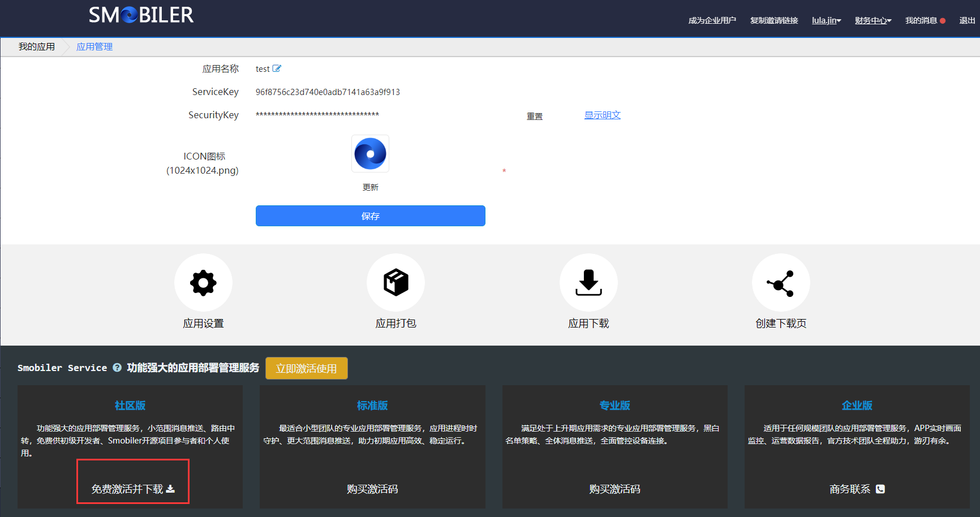Click the masked SecurityKey asterisks value
This screenshot has width=980, height=517.
point(317,115)
